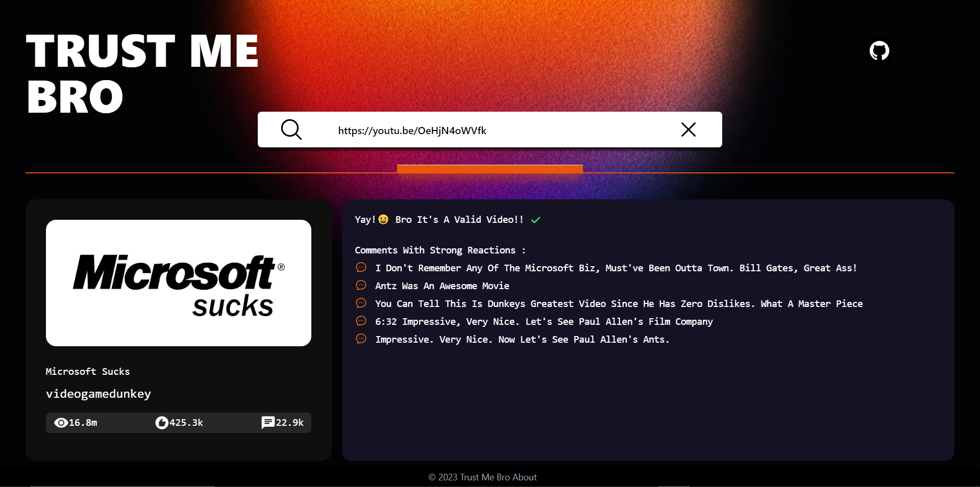Select comment ending 'Paul Allen's Ants.'
The image size is (980, 487).
(x=522, y=340)
